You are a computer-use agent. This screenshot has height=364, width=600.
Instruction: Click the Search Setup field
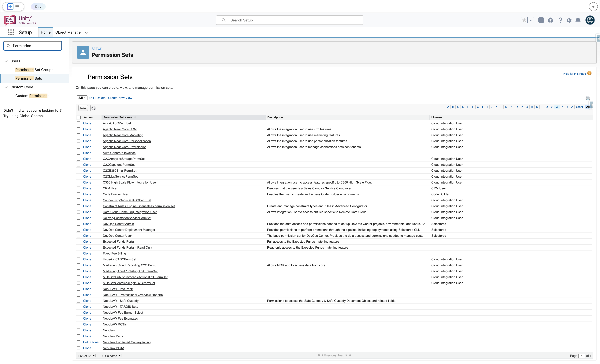click(x=290, y=20)
